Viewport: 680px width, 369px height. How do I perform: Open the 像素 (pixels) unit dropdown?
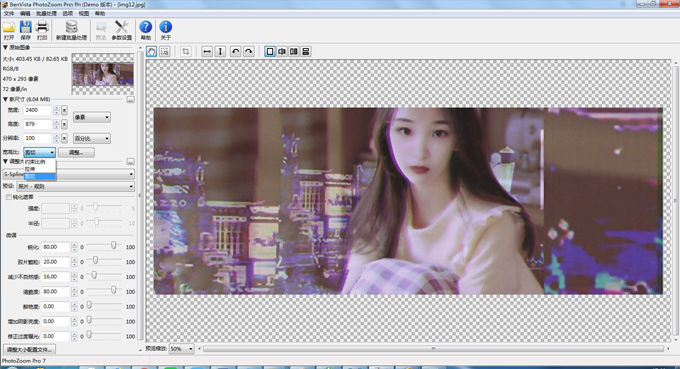[x=92, y=117]
